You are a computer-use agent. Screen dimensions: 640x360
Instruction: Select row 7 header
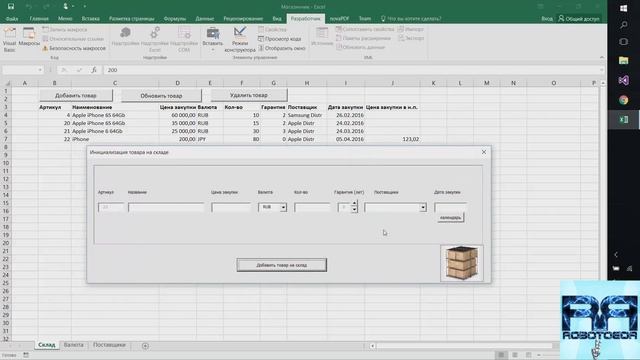click(6, 139)
